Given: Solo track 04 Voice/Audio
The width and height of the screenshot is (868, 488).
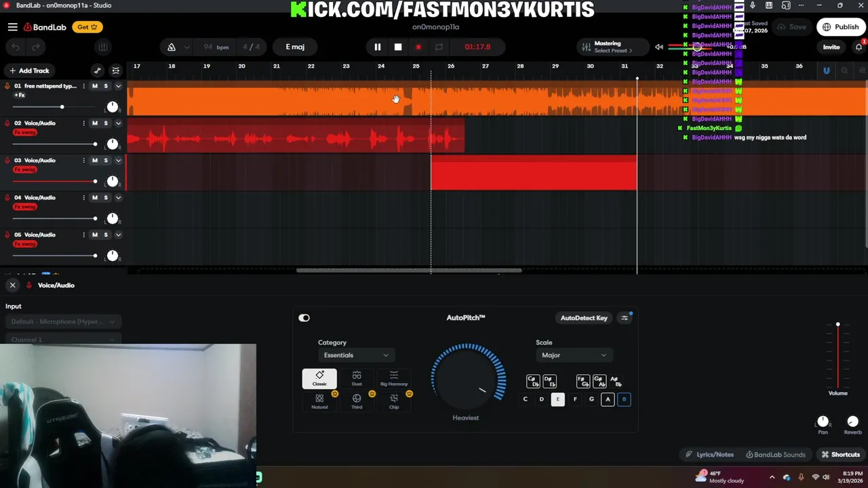Looking at the screenshot, I should [x=106, y=198].
